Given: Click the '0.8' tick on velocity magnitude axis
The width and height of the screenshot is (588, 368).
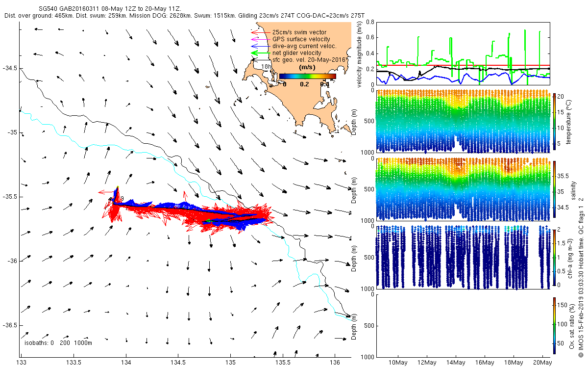Looking at the screenshot, I should [370, 22].
